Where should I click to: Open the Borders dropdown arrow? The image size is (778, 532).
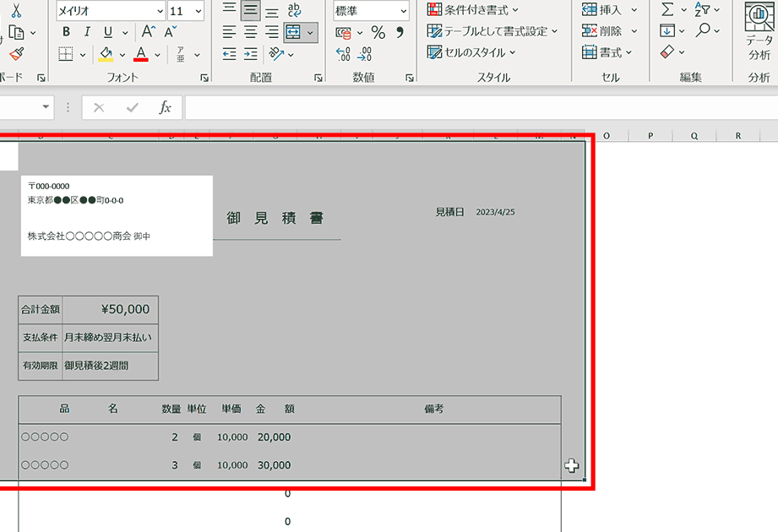[x=83, y=55]
